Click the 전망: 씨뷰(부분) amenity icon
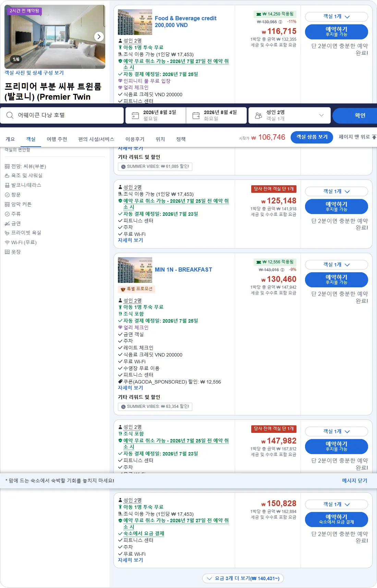Screen dimensions: 377x588 pos(7,166)
